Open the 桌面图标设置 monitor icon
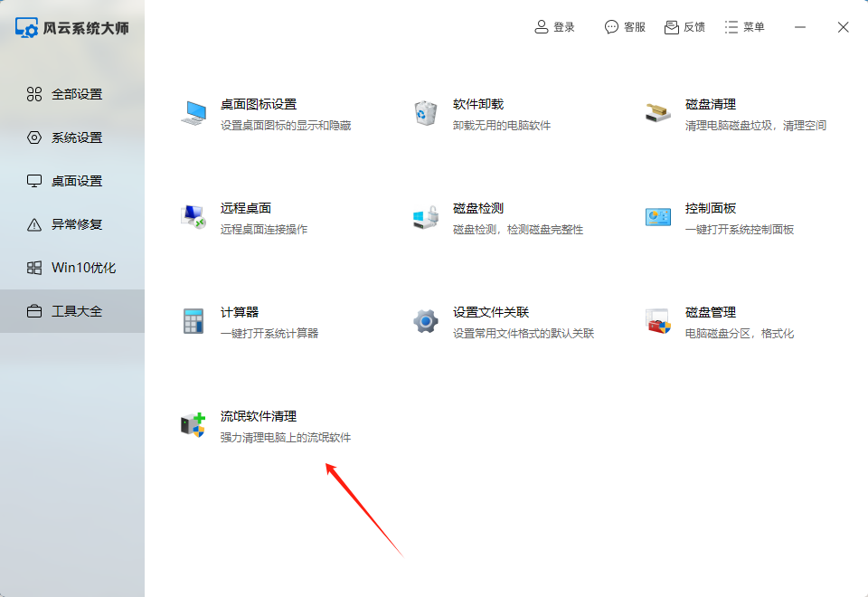Screen dimensions: 868x597 (x=193, y=113)
